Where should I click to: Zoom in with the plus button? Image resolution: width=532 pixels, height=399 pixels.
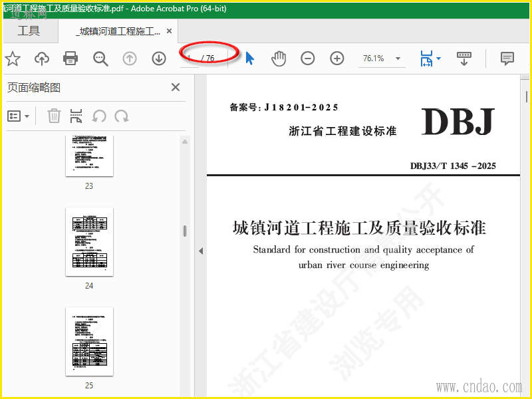tap(337, 59)
